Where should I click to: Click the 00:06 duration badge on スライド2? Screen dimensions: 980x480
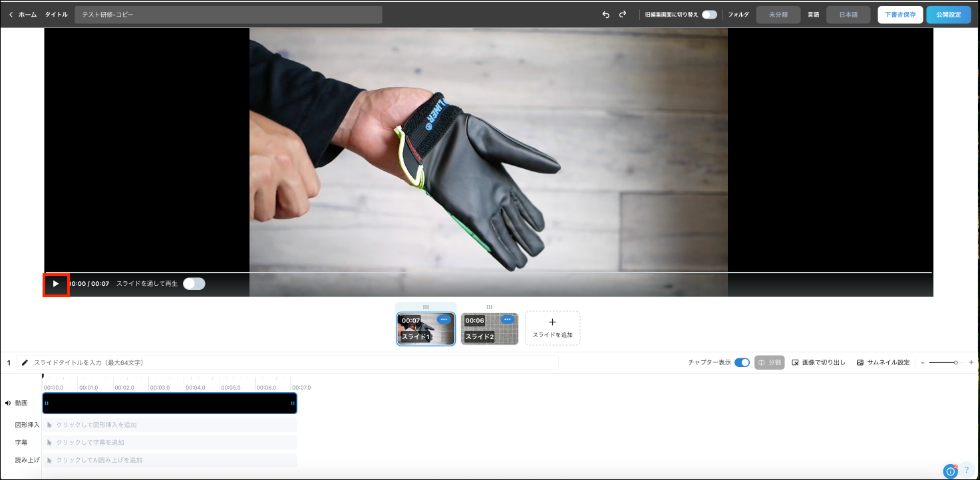[x=474, y=320]
